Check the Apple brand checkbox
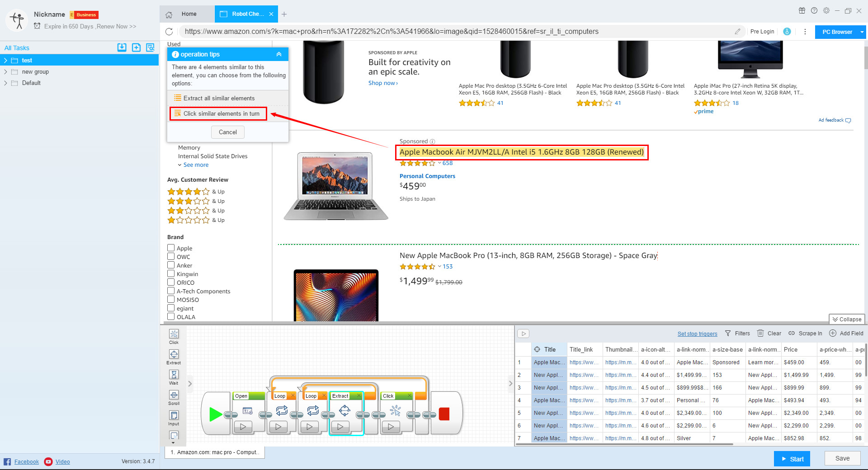Image resolution: width=868 pixels, height=470 pixels. click(171, 248)
